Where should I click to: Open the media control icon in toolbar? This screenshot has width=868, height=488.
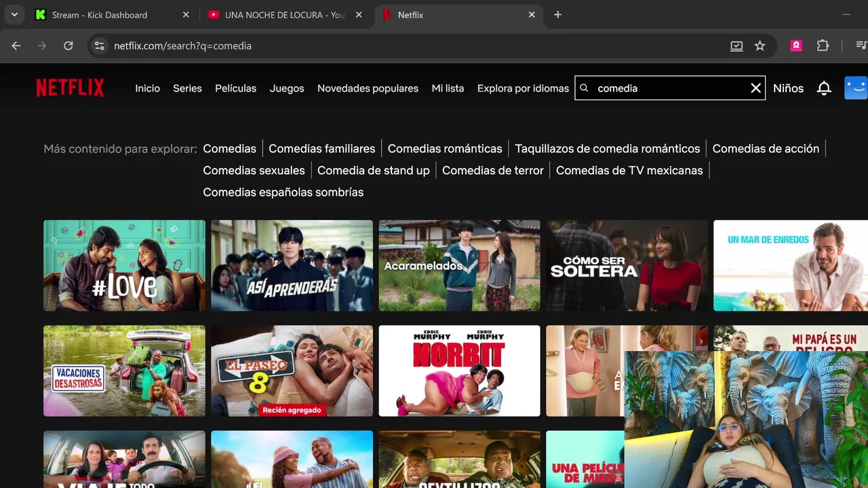tap(861, 45)
